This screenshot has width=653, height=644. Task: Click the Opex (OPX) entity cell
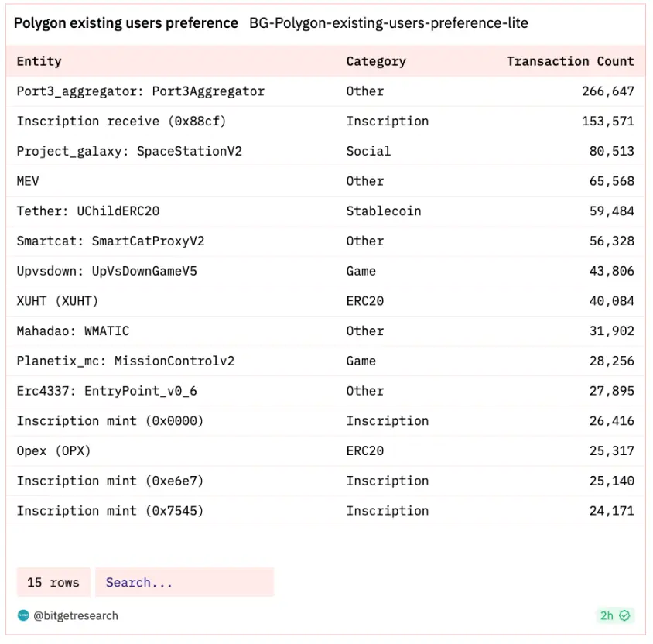click(x=53, y=450)
